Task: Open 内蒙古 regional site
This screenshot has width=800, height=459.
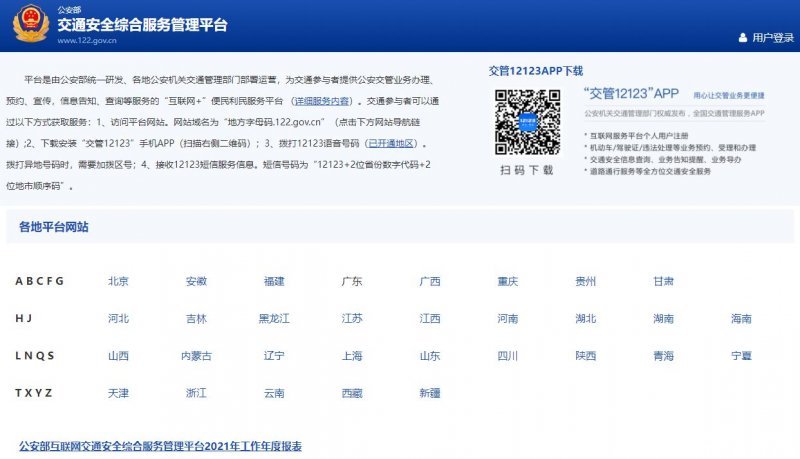Action: 196,355
